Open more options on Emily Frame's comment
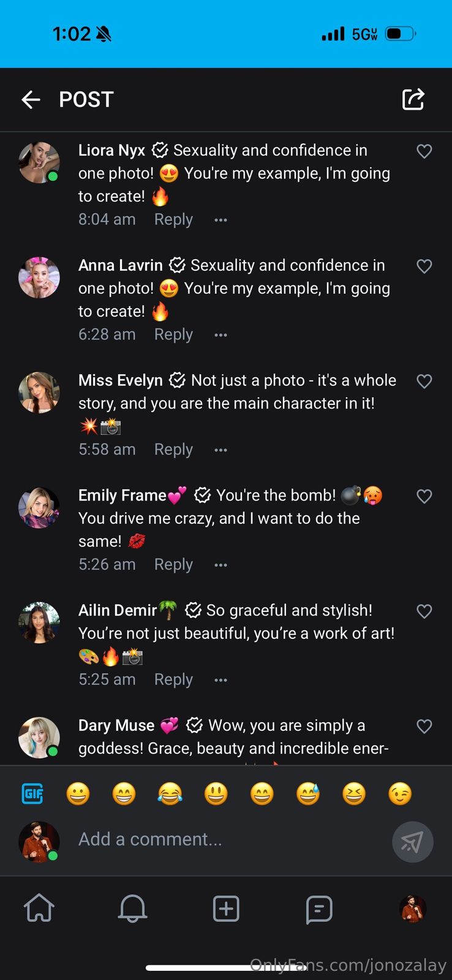452x980 pixels. tap(220, 565)
